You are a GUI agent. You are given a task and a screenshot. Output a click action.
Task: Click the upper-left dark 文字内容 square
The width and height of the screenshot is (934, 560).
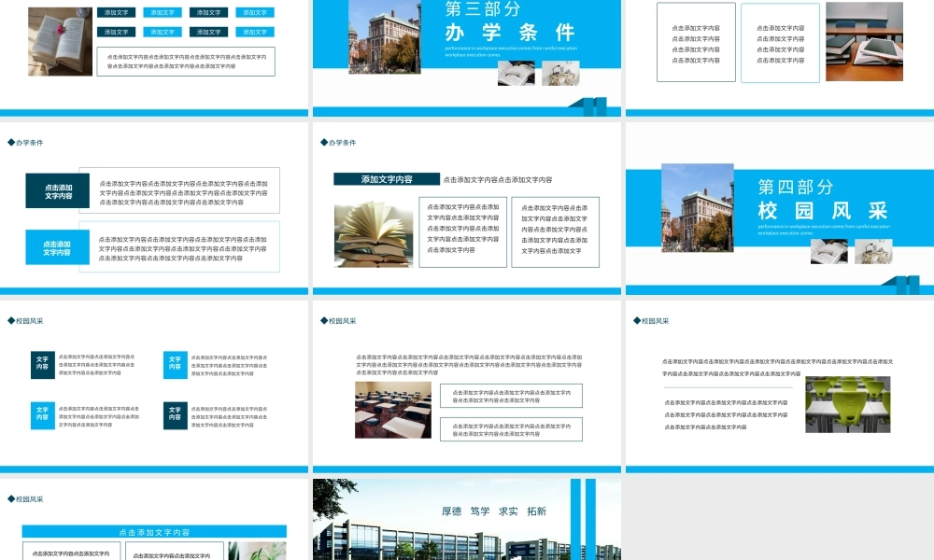coord(42,365)
